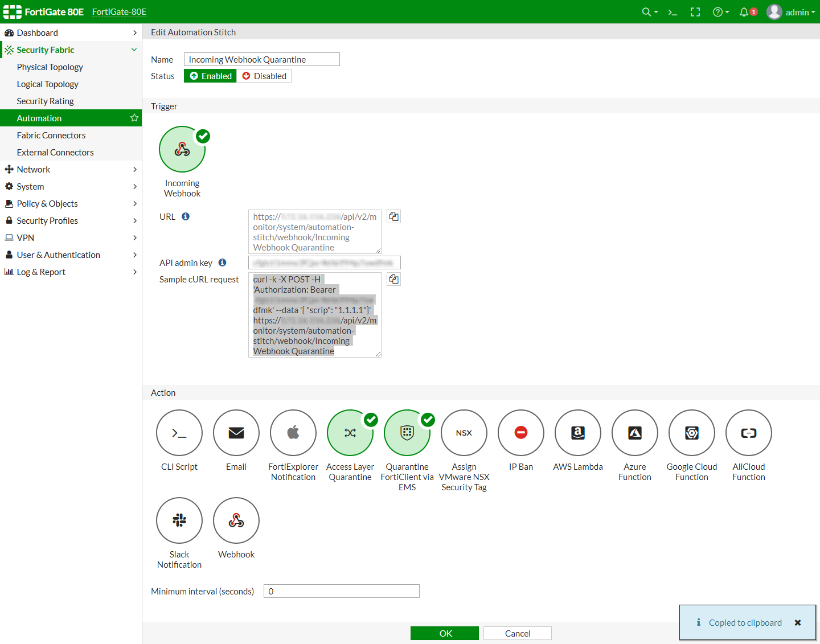
Task: Edit the stitch Name field
Action: pos(262,59)
